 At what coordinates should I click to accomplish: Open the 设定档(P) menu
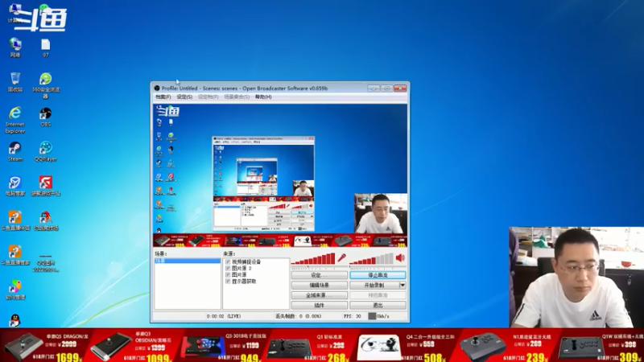[x=208, y=97]
